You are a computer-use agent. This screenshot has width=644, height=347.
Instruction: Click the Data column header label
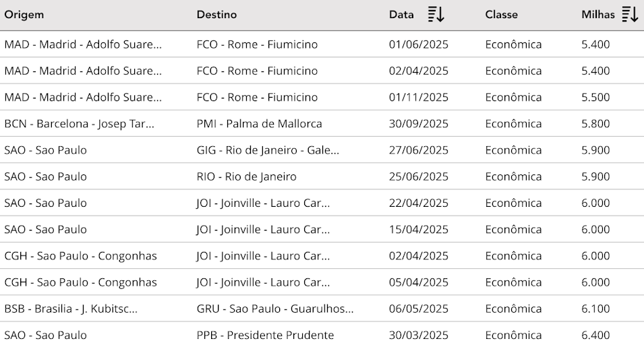[x=401, y=15]
